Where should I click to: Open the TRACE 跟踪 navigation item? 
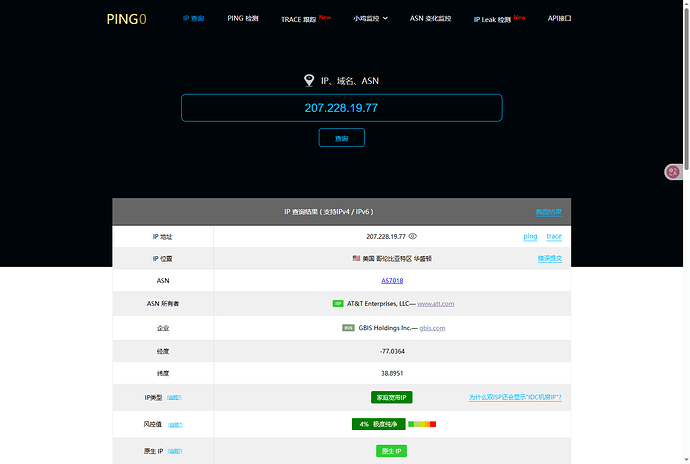(299, 19)
